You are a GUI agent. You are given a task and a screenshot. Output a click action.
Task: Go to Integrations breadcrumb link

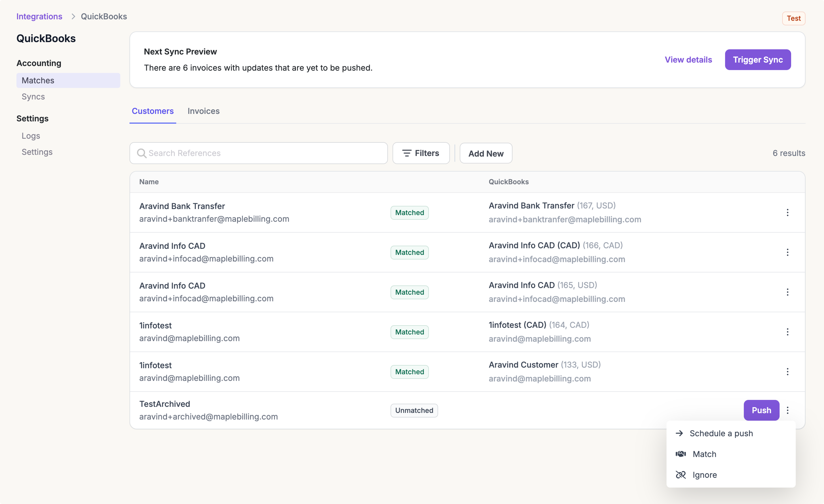(39, 16)
